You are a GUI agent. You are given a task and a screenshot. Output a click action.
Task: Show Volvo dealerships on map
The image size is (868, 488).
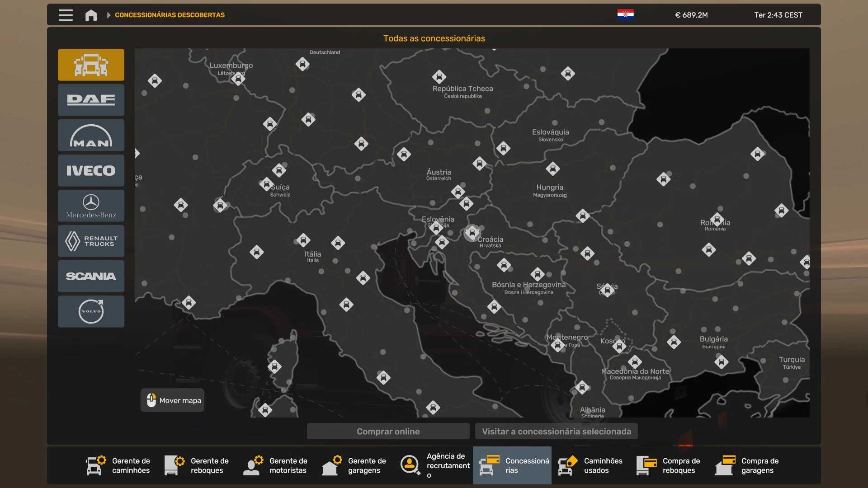(x=91, y=311)
